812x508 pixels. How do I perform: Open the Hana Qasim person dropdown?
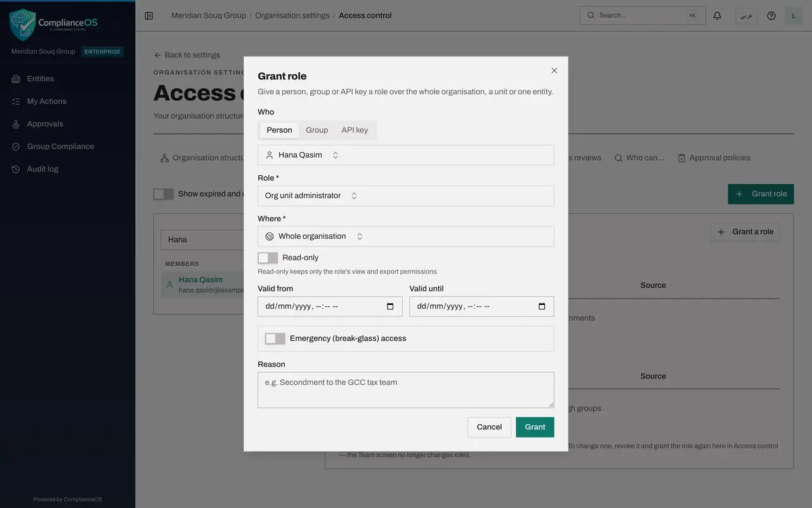[406, 155]
